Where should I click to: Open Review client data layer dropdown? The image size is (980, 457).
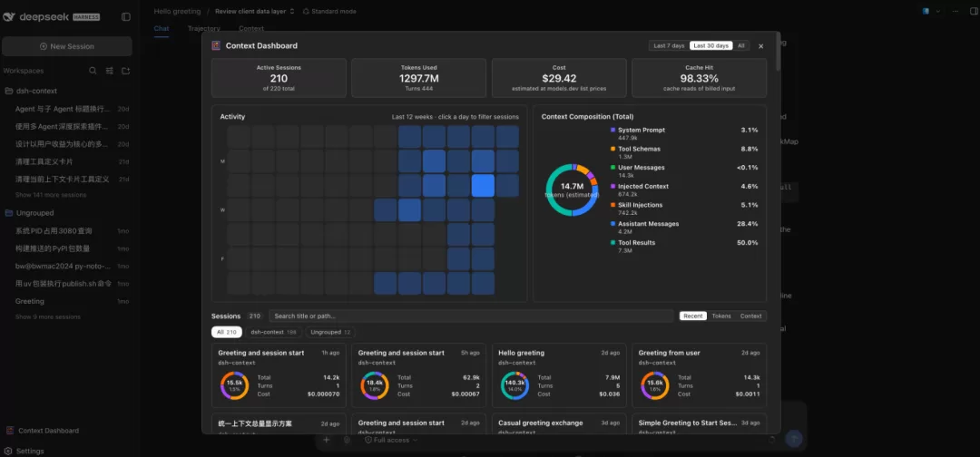pos(254,11)
